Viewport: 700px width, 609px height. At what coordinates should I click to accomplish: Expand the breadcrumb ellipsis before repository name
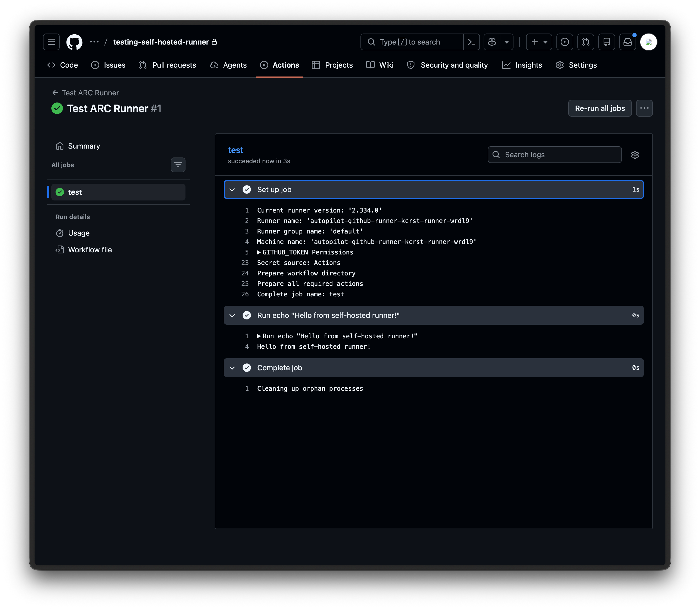94,42
